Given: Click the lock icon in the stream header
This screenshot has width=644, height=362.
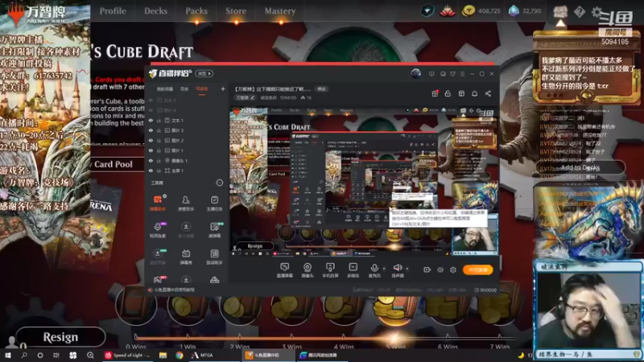Looking at the screenshot, I should (x=448, y=93).
